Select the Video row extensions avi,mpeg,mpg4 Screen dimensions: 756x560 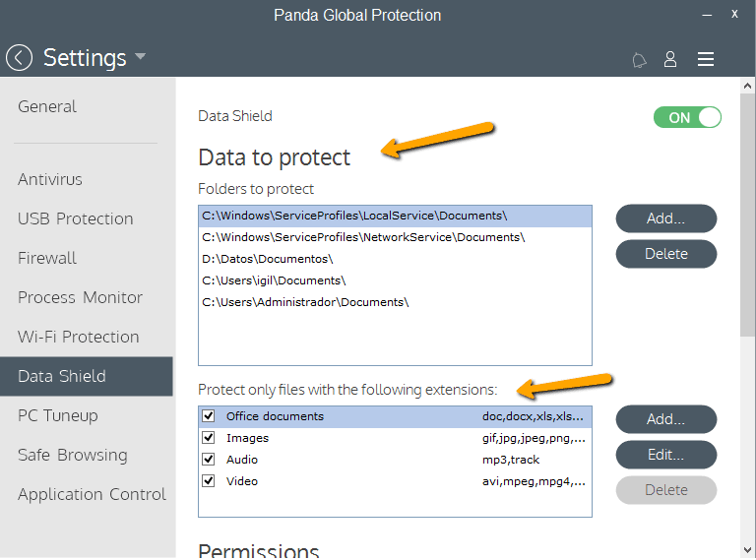pyautogui.click(x=395, y=481)
